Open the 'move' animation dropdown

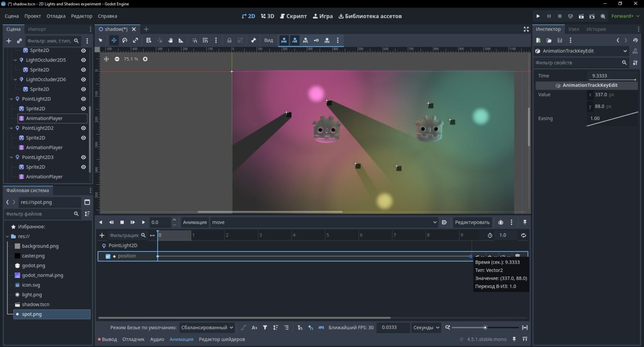pos(324,222)
